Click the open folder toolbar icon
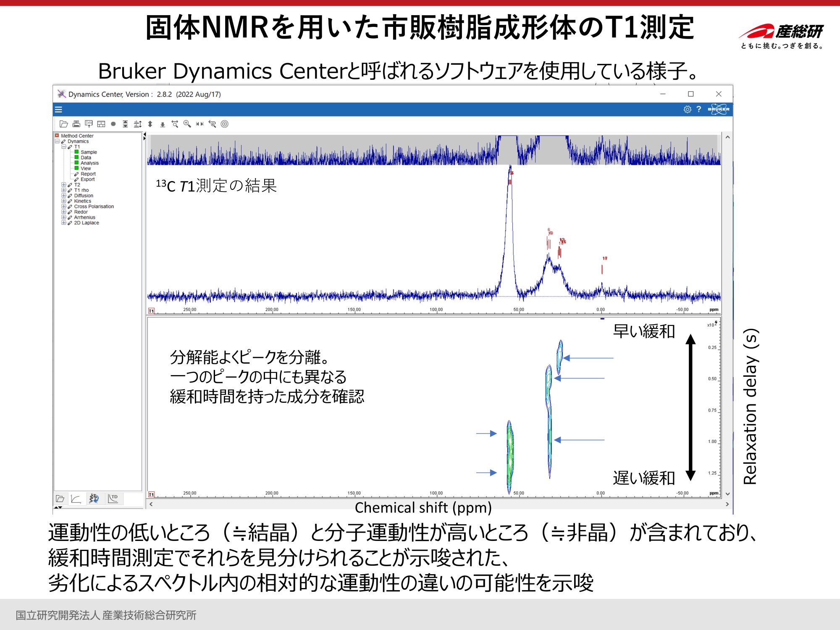 64,124
